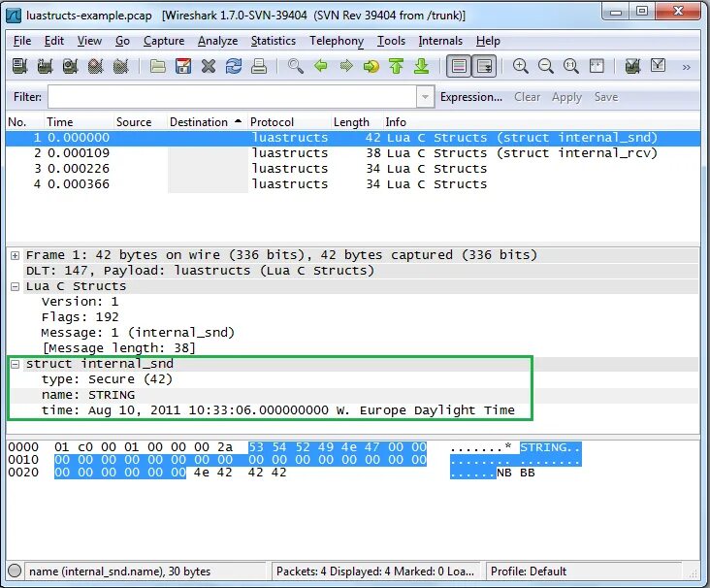Open the filter history dropdown arrow
Image resolution: width=710 pixels, height=588 pixels.
tap(425, 97)
